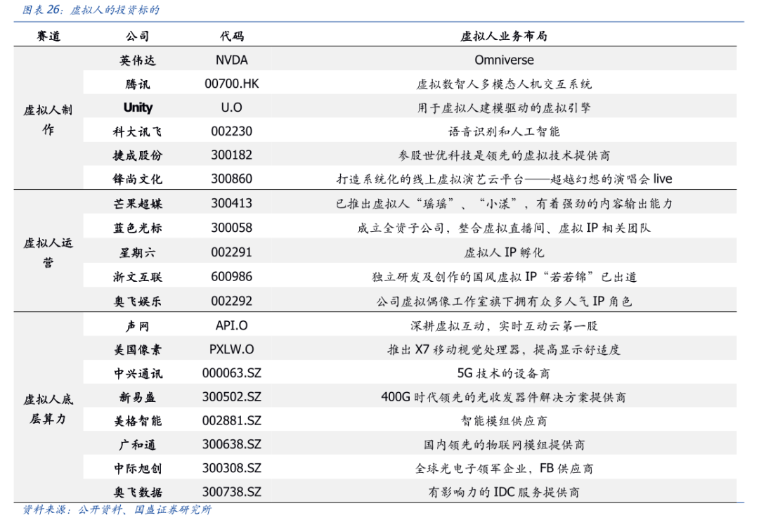Click company name 美格智能

[138, 421]
